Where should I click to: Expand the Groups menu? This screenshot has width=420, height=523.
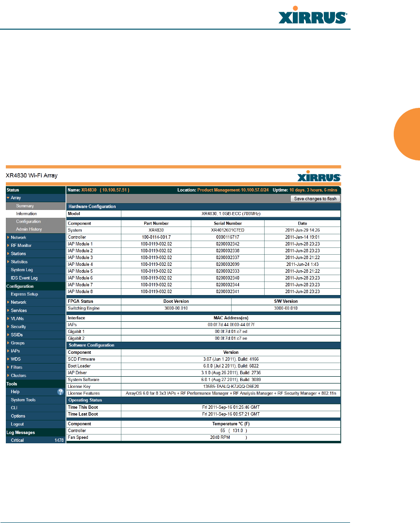[x=17, y=343]
